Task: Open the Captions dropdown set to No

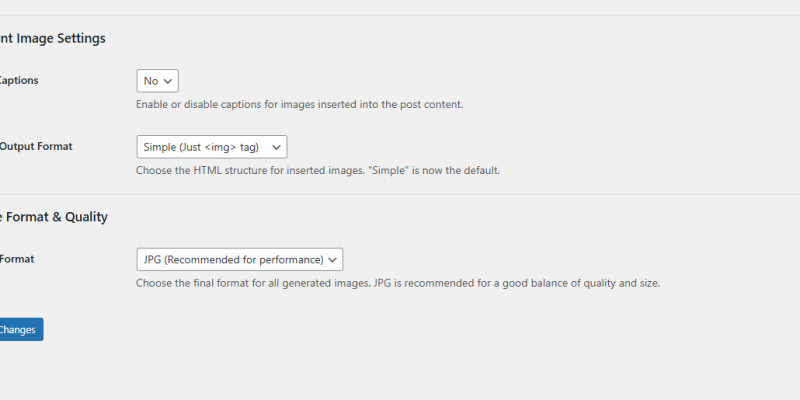Action: pos(157,81)
